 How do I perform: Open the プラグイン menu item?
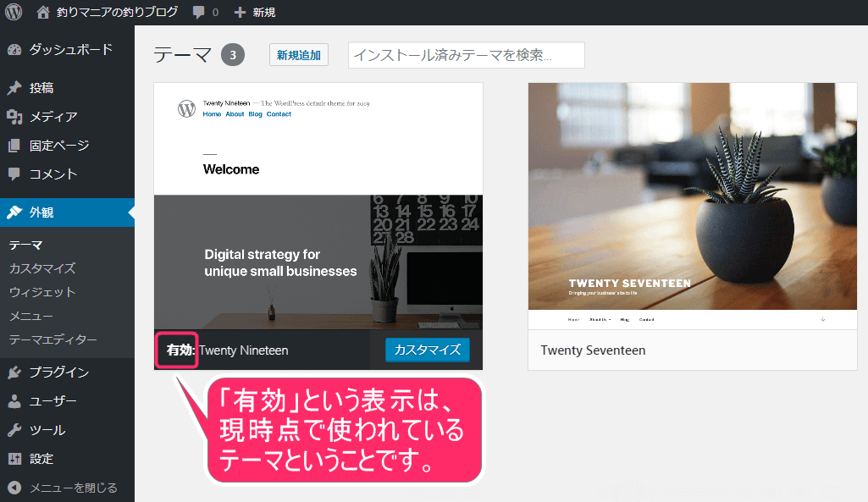(x=58, y=372)
